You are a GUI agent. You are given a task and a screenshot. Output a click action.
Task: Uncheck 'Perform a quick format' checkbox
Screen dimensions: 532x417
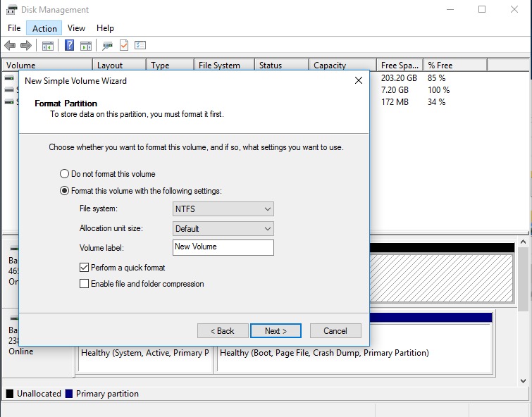pos(85,268)
